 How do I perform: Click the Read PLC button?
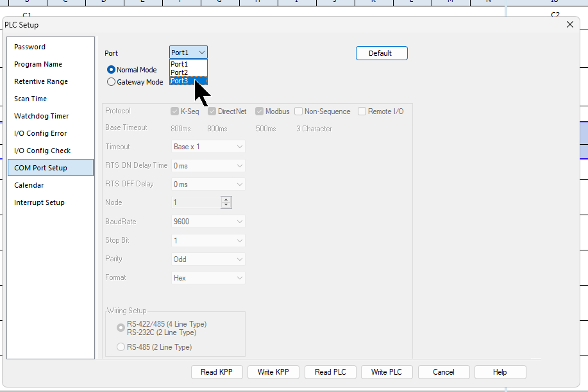330,372
